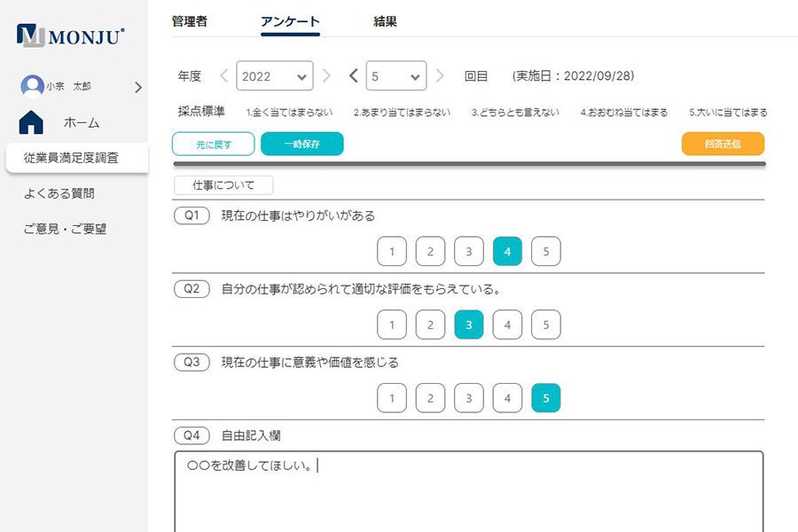Click the 回答送信 button
The height and width of the screenshot is (532, 798).
[x=723, y=144]
